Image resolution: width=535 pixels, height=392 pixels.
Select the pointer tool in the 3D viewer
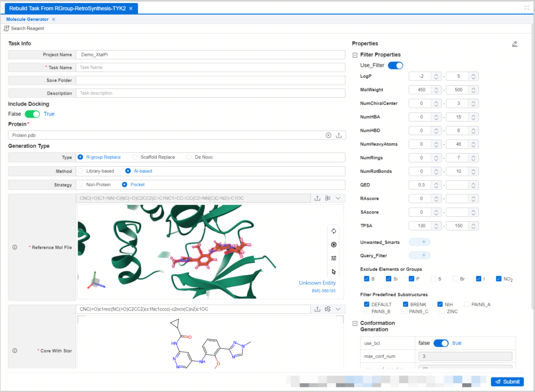tap(334, 271)
